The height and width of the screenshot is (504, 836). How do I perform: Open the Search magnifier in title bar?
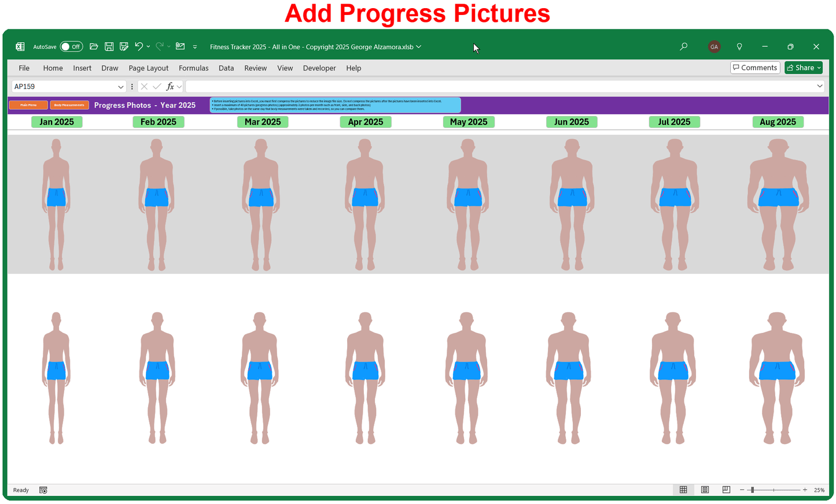pyautogui.click(x=683, y=47)
